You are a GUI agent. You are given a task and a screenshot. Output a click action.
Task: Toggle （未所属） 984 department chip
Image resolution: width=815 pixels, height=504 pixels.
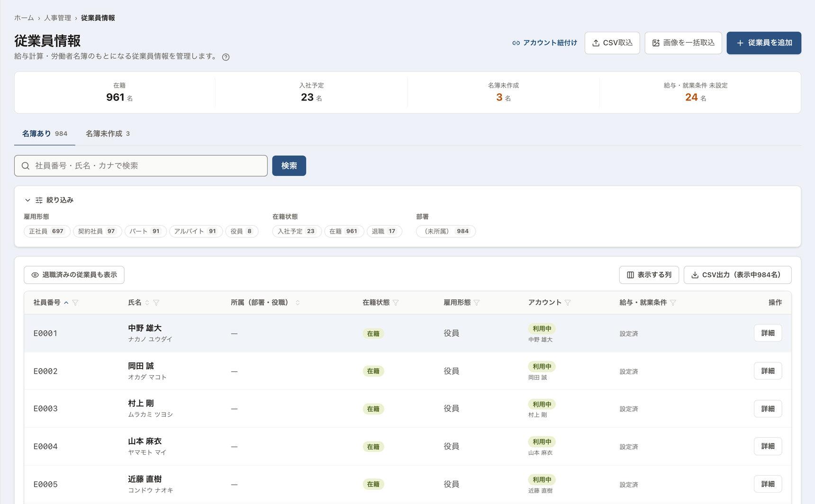(446, 231)
